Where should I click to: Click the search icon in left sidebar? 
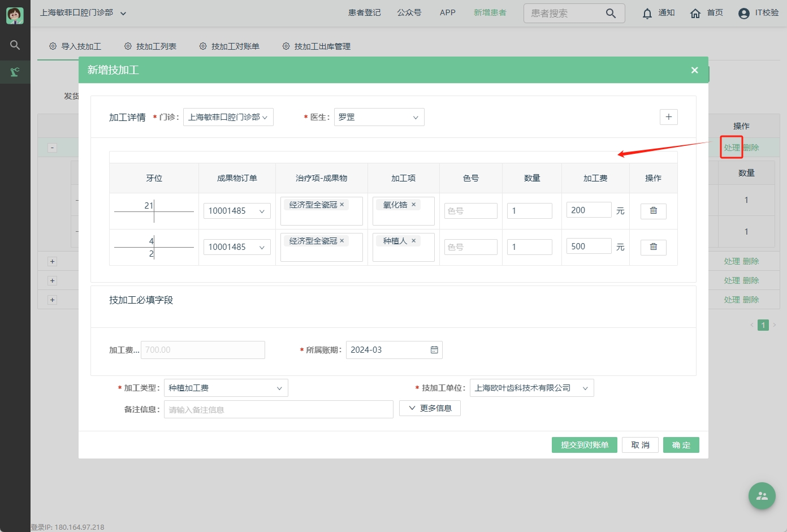click(x=15, y=45)
